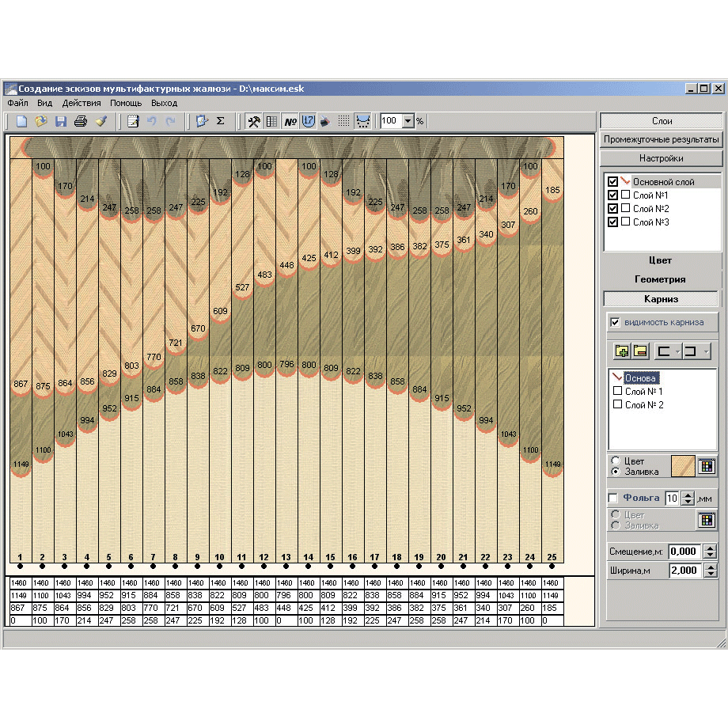Uncheck the видимость карниза checkbox

click(615, 323)
